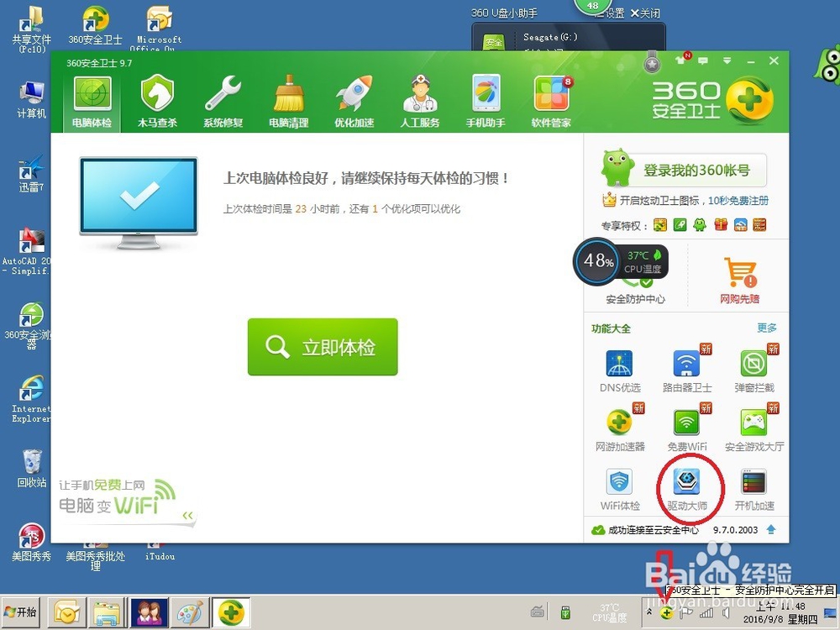Open the 计算机 desktop icon
The width and height of the screenshot is (840, 630).
[x=31, y=100]
